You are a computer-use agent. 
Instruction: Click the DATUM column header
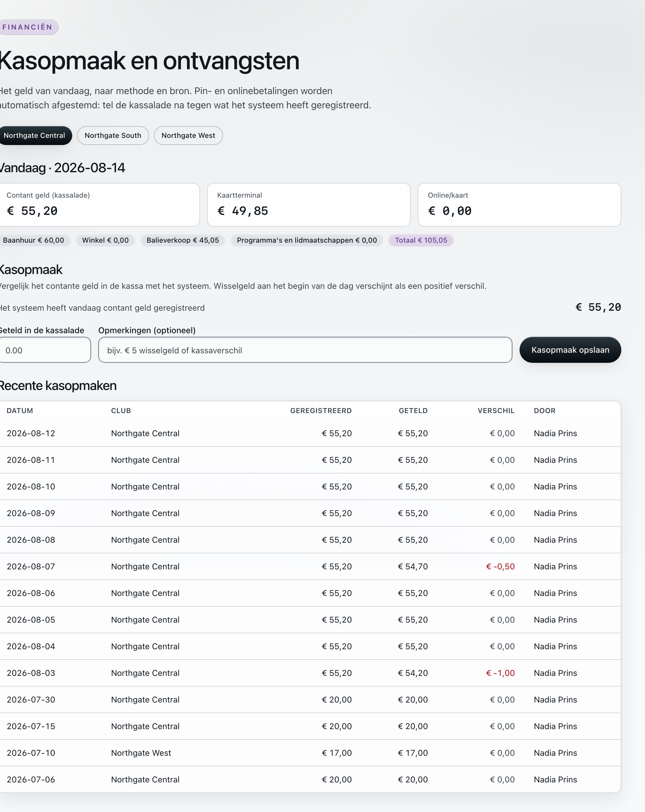pos(20,411)
